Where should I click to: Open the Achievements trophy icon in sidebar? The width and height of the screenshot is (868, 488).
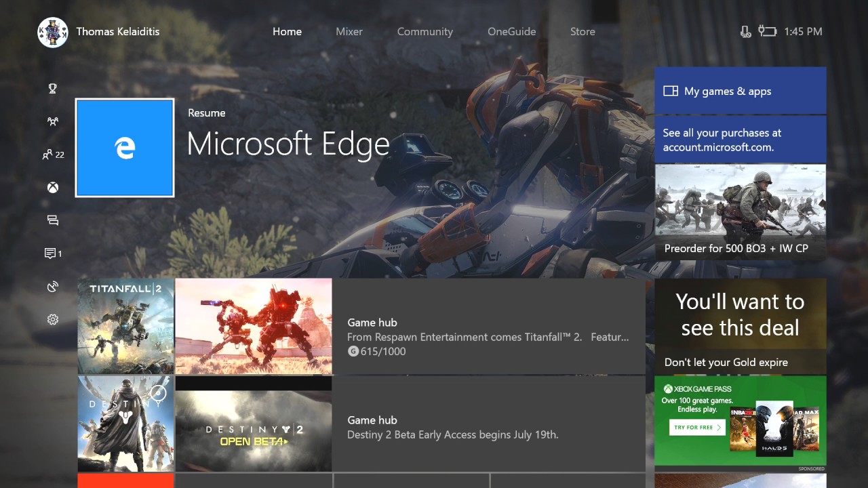click(x=52, y=89)
